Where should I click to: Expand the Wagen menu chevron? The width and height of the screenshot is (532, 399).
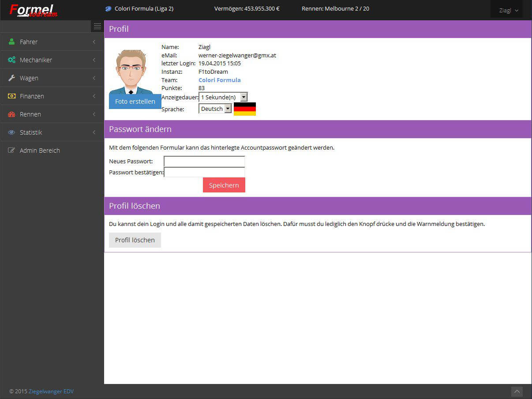[x=94, y=78]
